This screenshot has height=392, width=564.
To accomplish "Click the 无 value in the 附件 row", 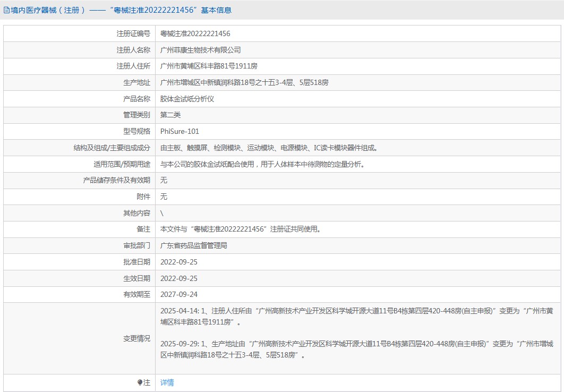I will (x=164, y=197).
